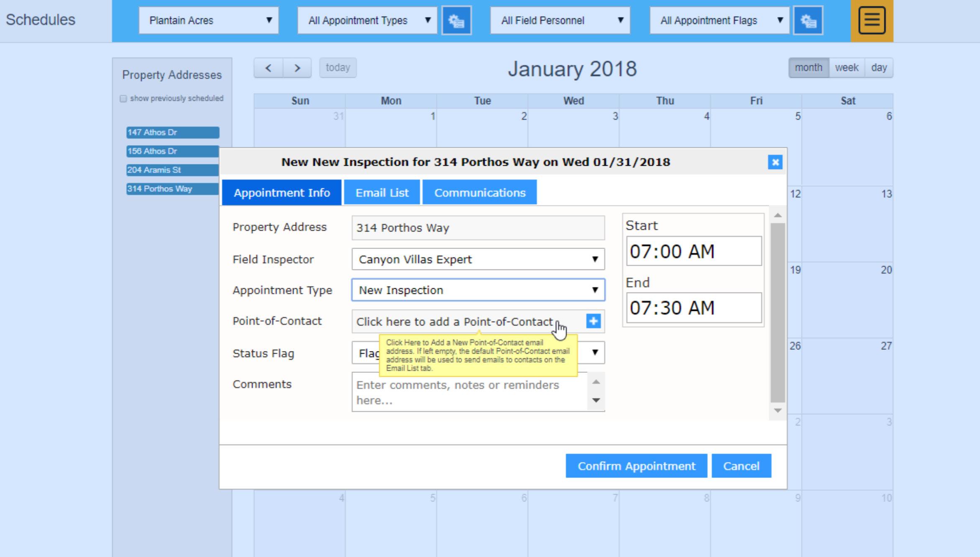Viewport: 980px width, 557px height.
Task: Open the Plantain Acres dropdown
Action: 209,20
